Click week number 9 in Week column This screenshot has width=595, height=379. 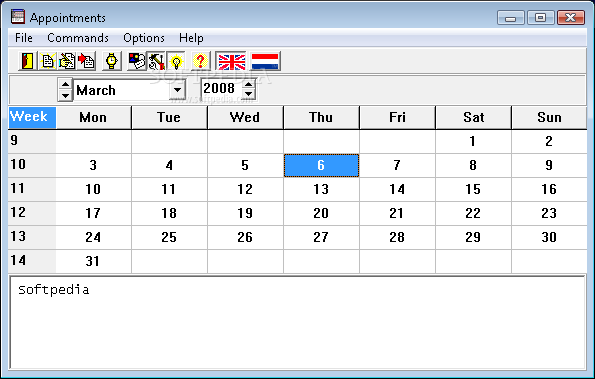click(x=32, y=142)
